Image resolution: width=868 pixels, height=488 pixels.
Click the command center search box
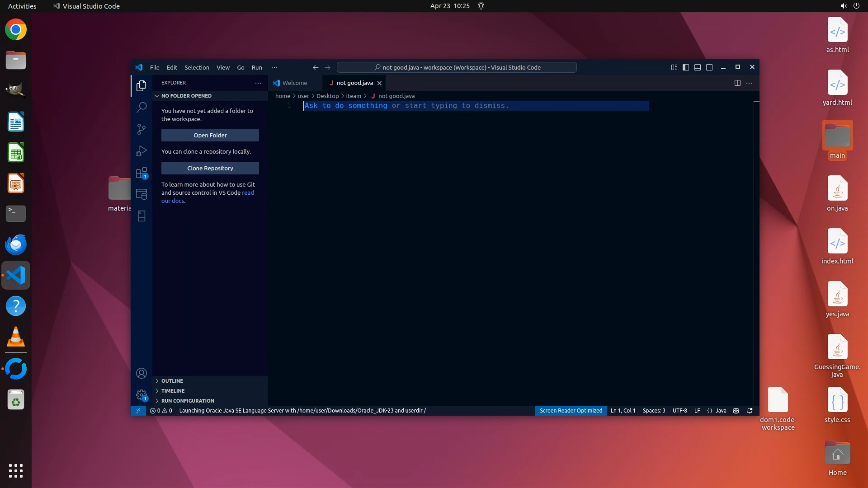(457, 67)
